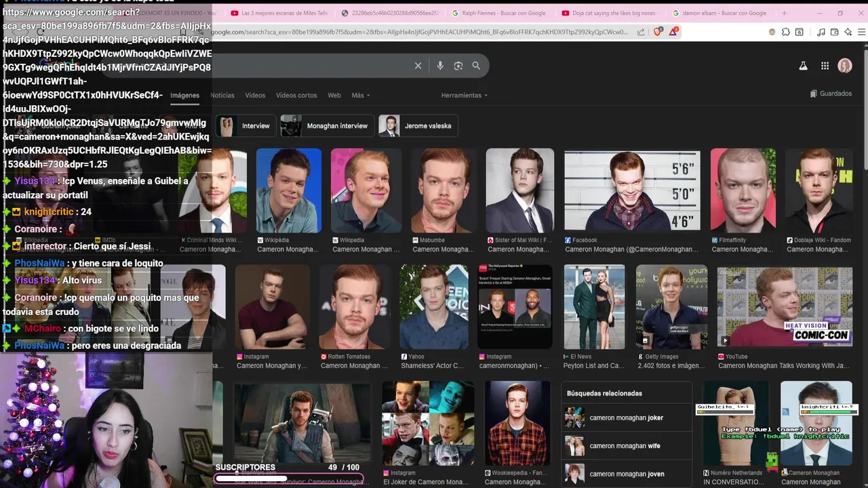Open the Getty Images result thumbnail

(x=671, y=307)
